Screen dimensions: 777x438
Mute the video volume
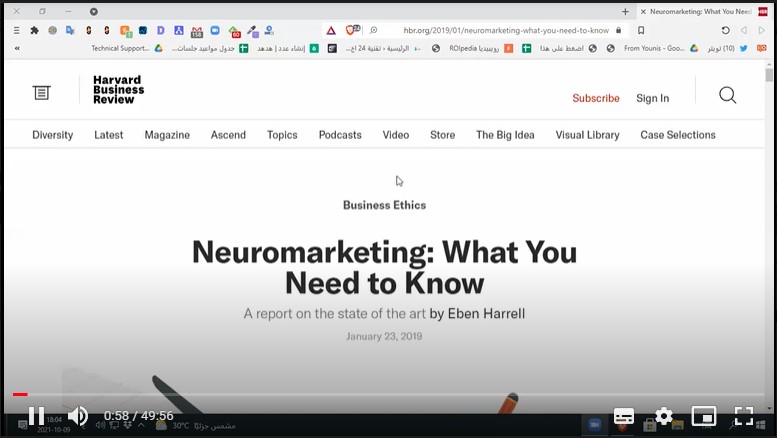78,416
